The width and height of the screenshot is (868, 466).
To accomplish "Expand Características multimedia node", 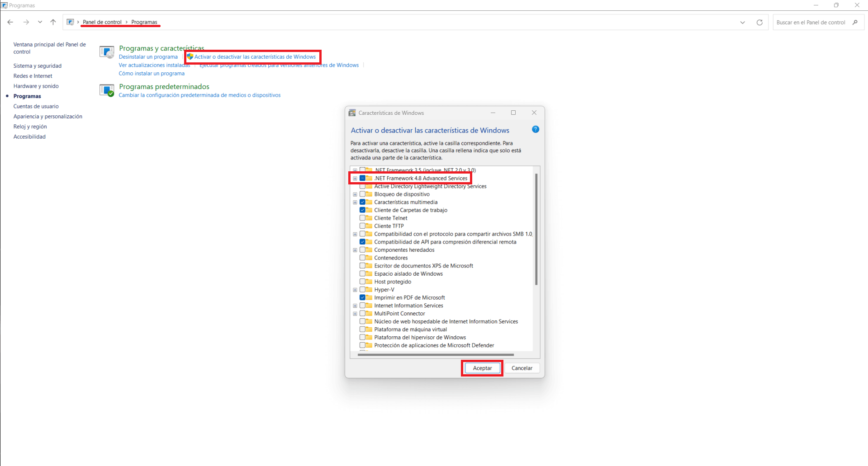I will click(355, 202).
